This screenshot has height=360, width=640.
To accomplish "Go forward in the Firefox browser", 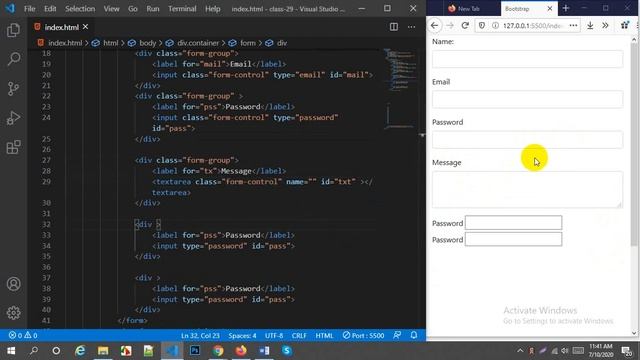I will 450,25.
